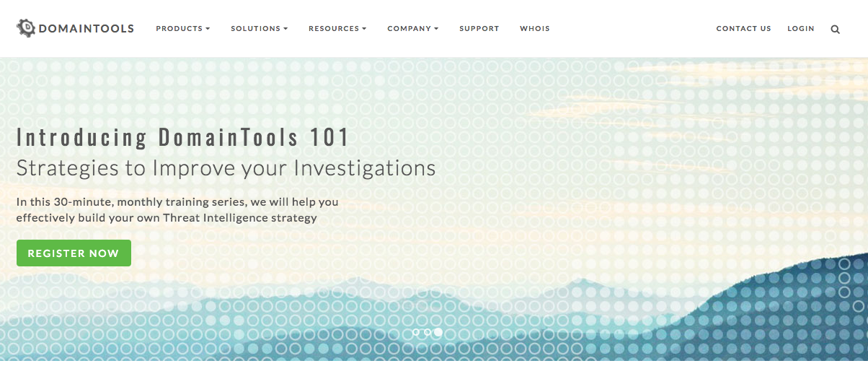Open the Whois lookup link
This screenshot has width=868, height=366.
point(534,29)
